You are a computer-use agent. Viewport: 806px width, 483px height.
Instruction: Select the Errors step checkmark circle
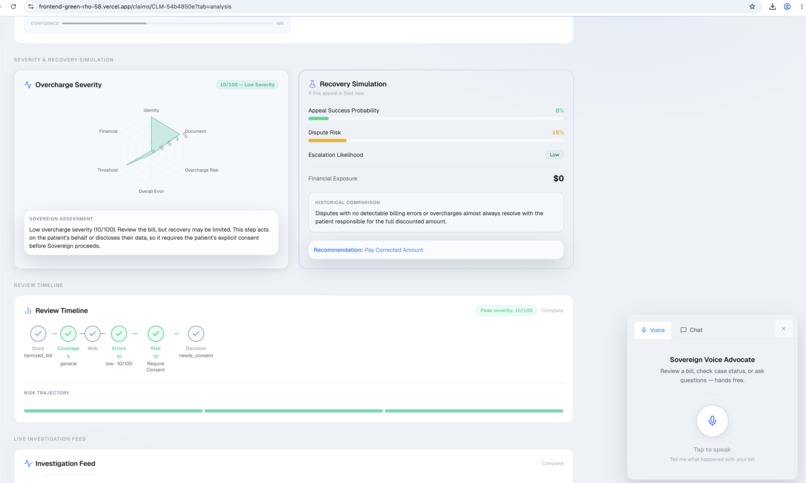[119, 333]
